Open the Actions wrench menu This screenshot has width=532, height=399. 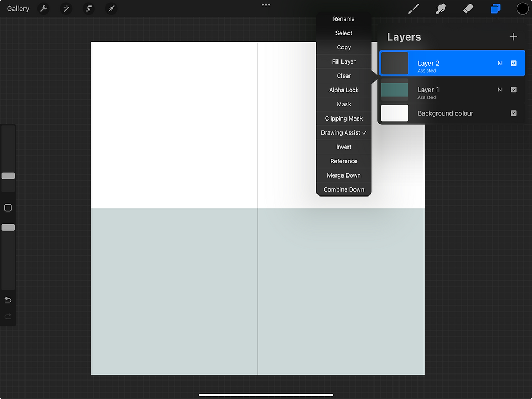pos(43,9)
